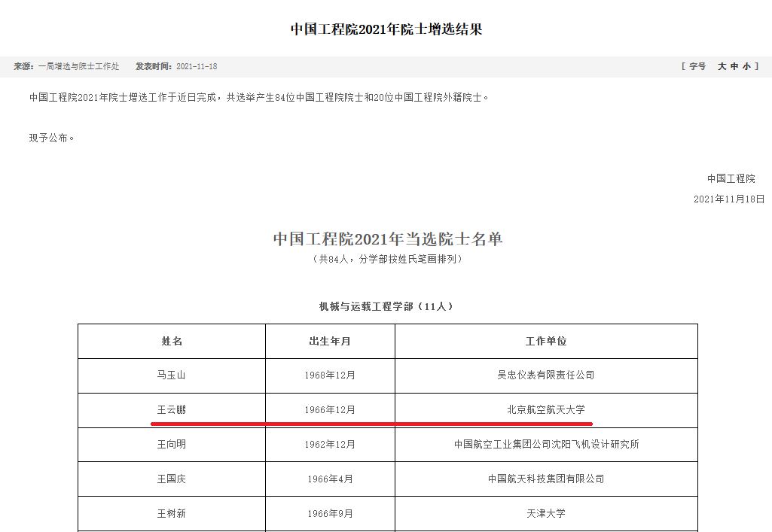Click the section title 机械与运载工程学部（11人）
The image size is (772, 532).
click(387, 306)
